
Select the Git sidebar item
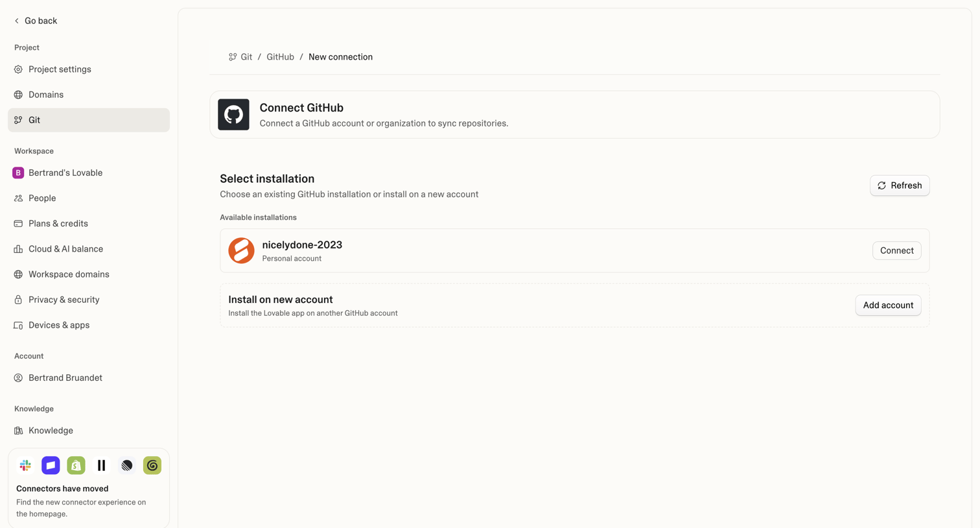point(89,120)
